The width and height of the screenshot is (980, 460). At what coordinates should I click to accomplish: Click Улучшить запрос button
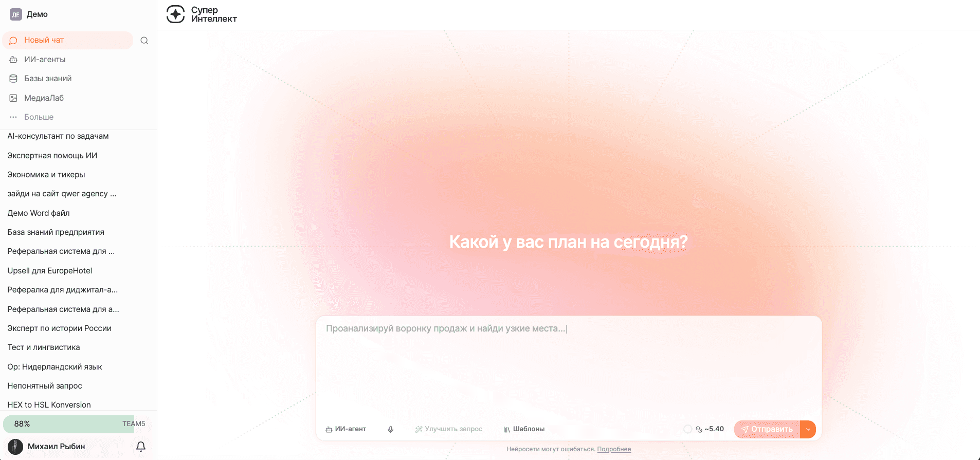click(x=449, y=429)
